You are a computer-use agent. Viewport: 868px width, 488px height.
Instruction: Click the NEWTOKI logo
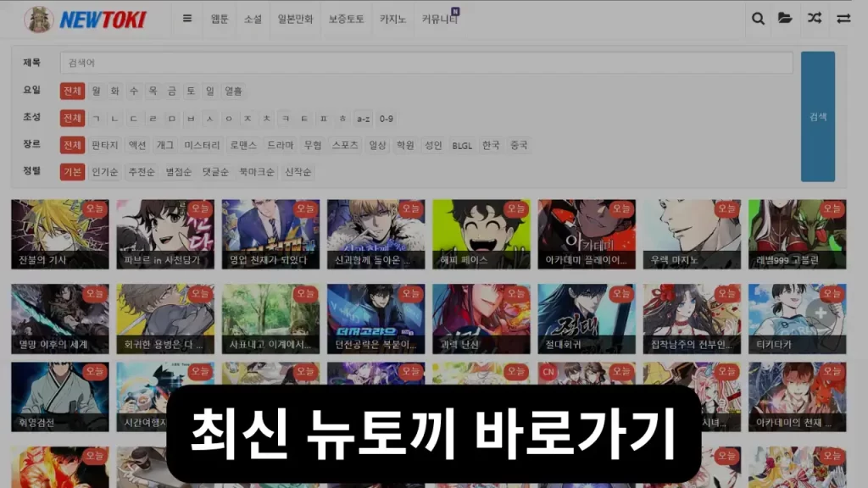pyautogui.click(x=86, y=19)
